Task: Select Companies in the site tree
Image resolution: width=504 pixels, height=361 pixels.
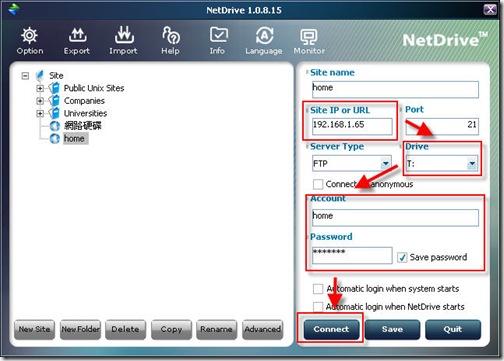Action: [84, 101]
